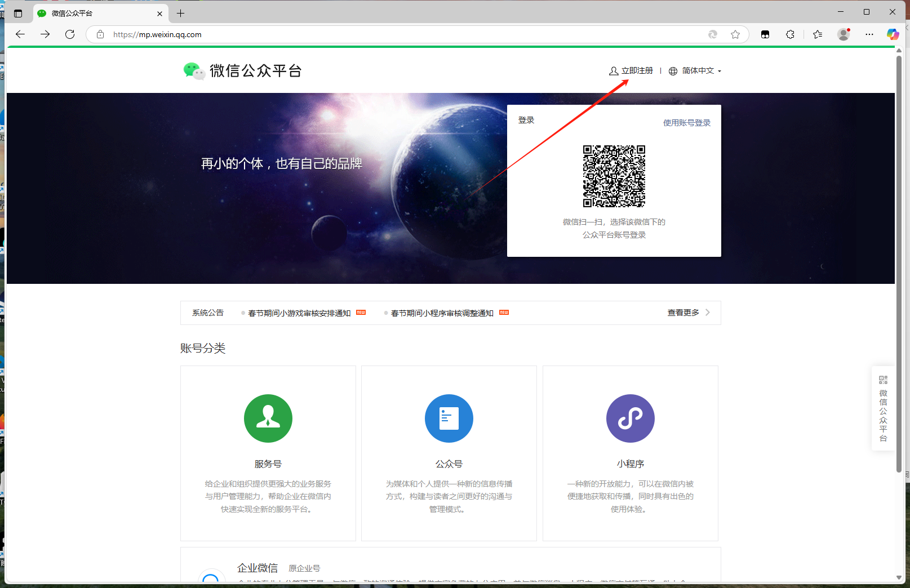
Task: Click the 微信扫一扫 instruction text
Action: (x=614, y=228)
